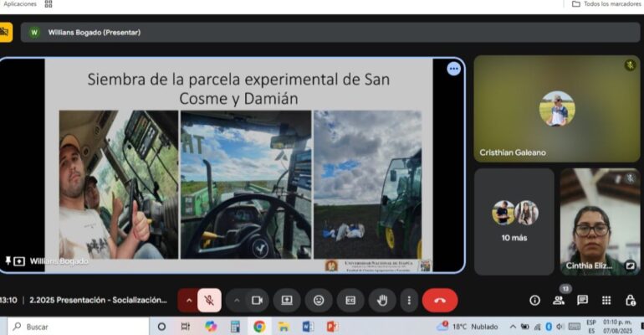The height and width of the screenshot is (335, 644).
Task: Click the 'Aplicaciones' bookmarks shortcut
Action: 20,3
